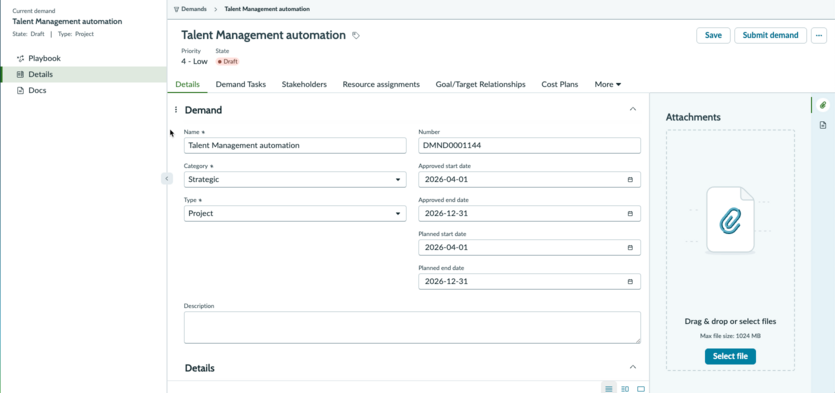Click the Talent Management automation breadcrumb text
The image size is (835, 393).
267,9
